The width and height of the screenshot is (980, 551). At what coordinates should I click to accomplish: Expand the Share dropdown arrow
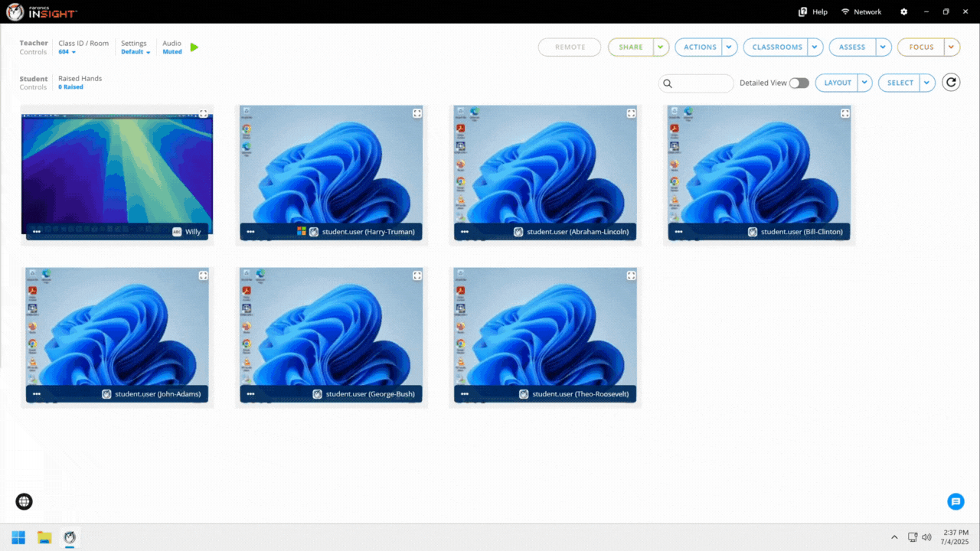coord(661,47)
